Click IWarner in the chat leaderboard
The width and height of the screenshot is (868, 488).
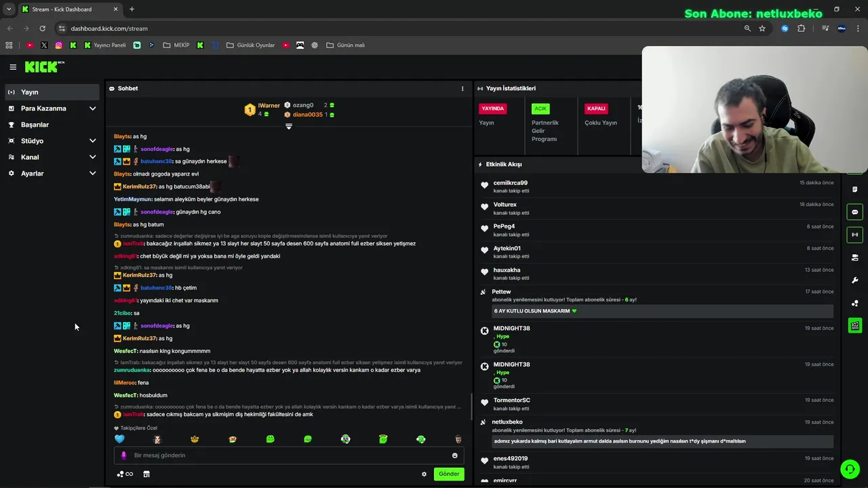tap(269, 106)
